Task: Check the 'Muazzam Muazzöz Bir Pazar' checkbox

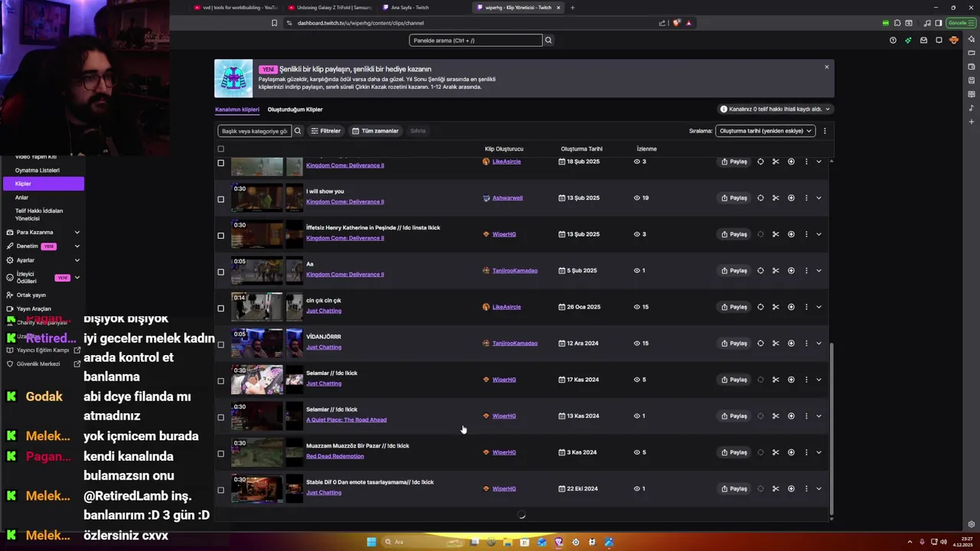Action: (x=220, y=454)
